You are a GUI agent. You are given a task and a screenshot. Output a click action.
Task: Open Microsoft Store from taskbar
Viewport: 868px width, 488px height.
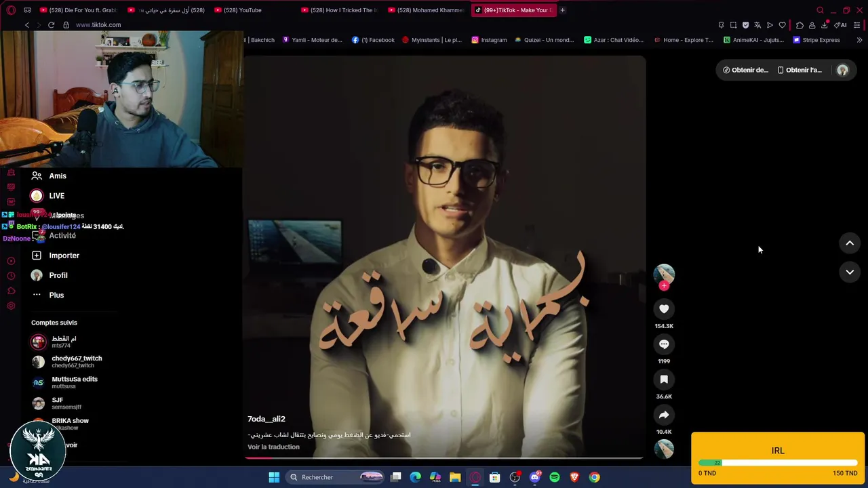[495, 477]
